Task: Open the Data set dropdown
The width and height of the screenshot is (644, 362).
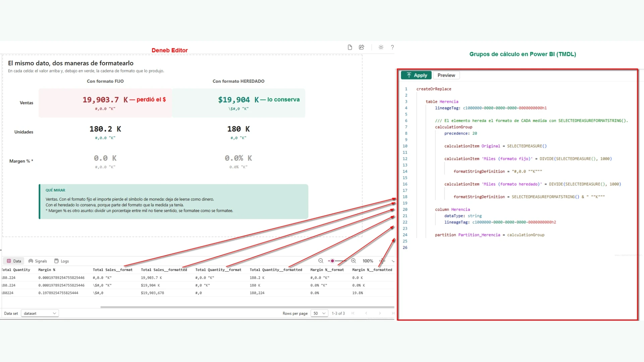Action: [x=40, y=313]
